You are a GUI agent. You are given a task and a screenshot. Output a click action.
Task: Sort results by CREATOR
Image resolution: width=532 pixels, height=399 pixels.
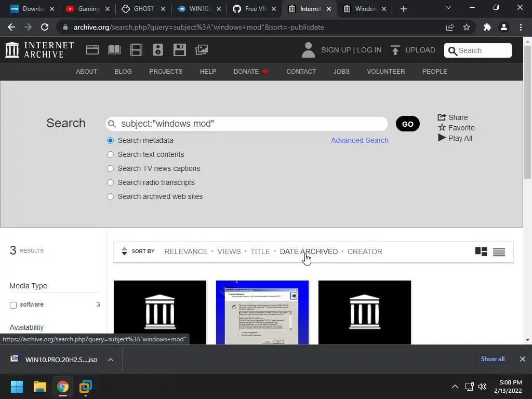pos(365,251)
